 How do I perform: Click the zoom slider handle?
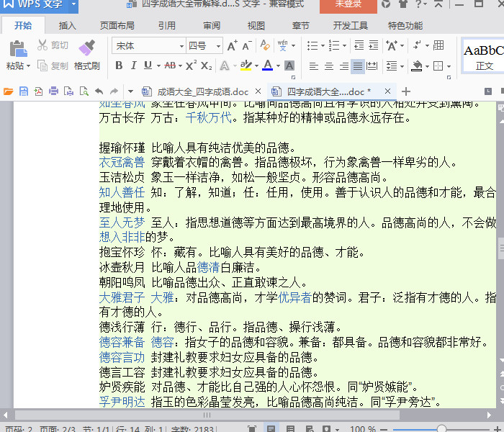[441, 429]
